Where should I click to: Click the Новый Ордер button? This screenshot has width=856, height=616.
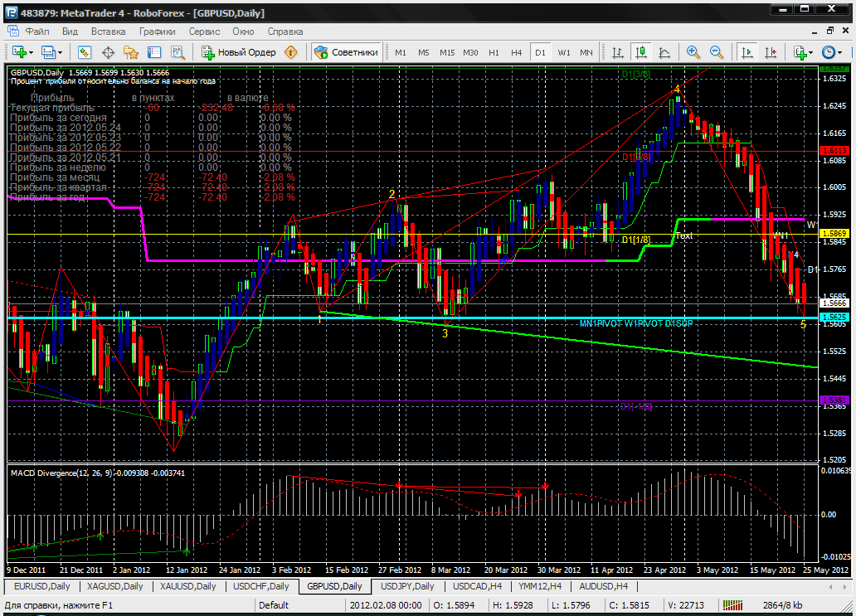(x=239, y=52)
